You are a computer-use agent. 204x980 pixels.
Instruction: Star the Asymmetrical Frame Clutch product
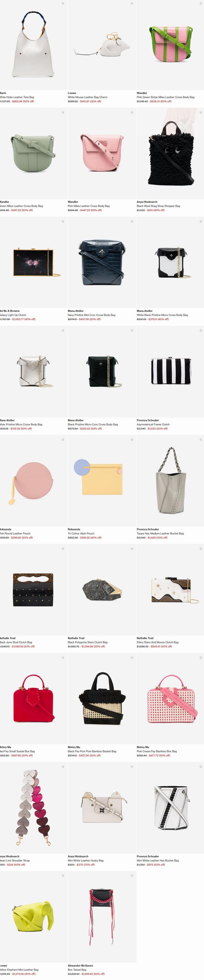pyautogui.click(x=201, y=330)
